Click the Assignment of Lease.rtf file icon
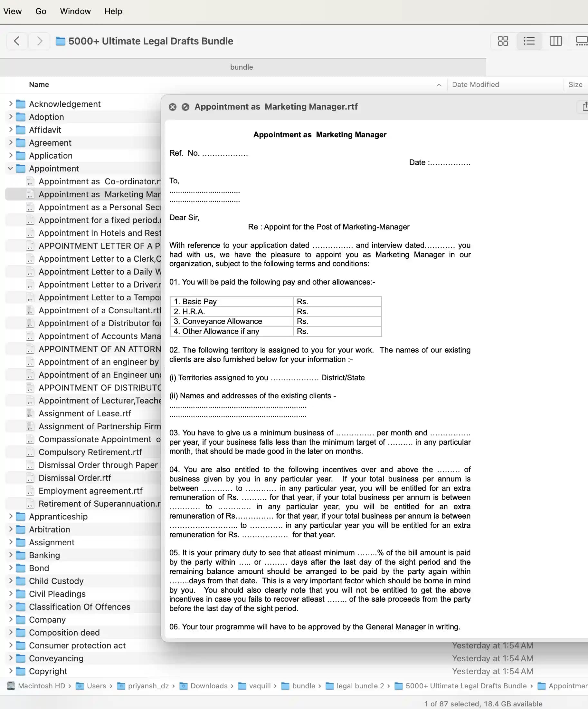588x709 pixels. [x=30, y=413]
